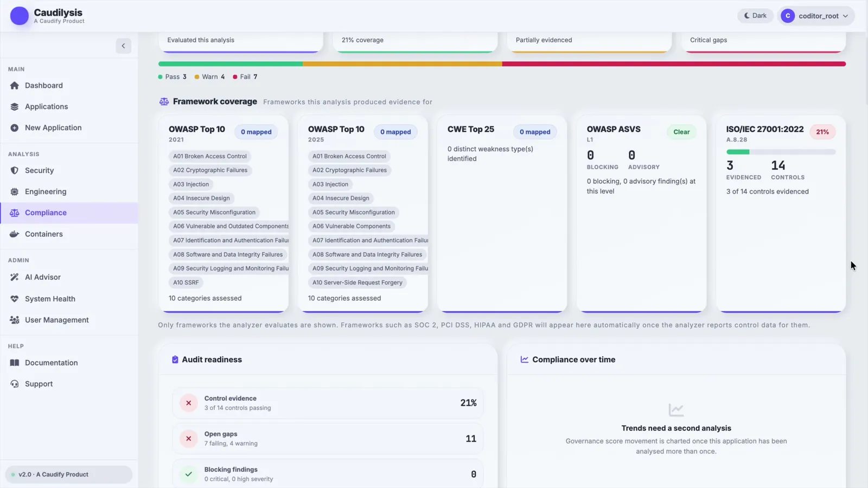Viewport: 868px width, 488px height.
Task: Select A10 Server-Side Request Forgery chip
Action: click(x=358, y=282)
